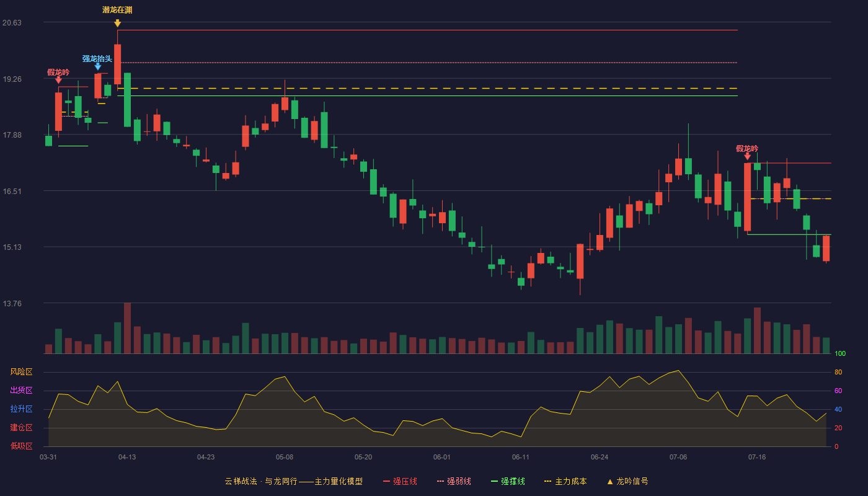This screenshot has width=868, height=496.
Task: Toggle the 强压线 legend entry
Action: pyautogui.click(x=400, y=481)
